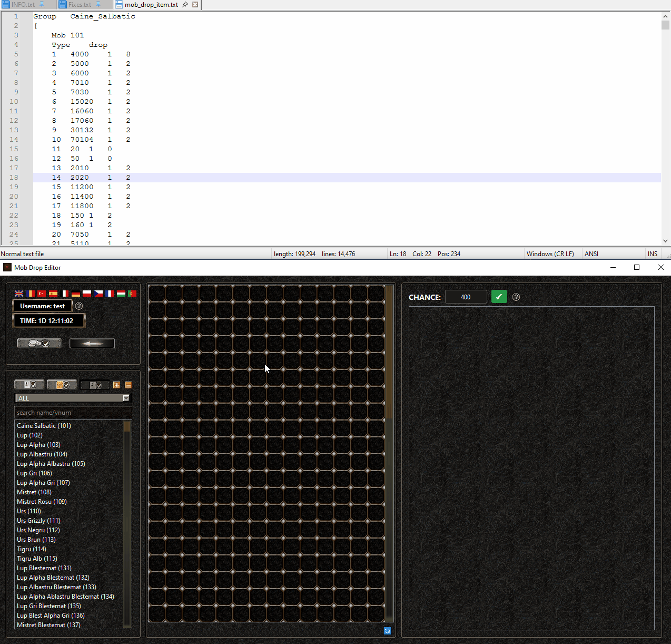The image size is (671, 644).
Task: Select the United Kingdom flag language
Action: tap(19, 294)
